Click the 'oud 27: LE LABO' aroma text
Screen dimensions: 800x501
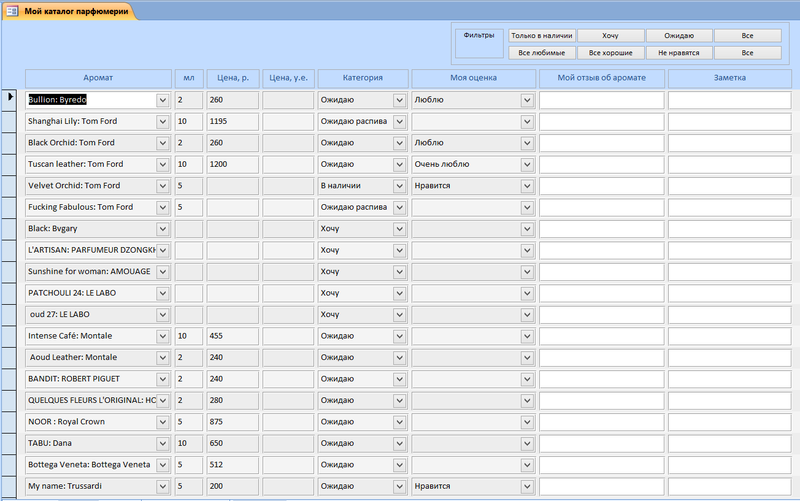[x=60, y=314]
